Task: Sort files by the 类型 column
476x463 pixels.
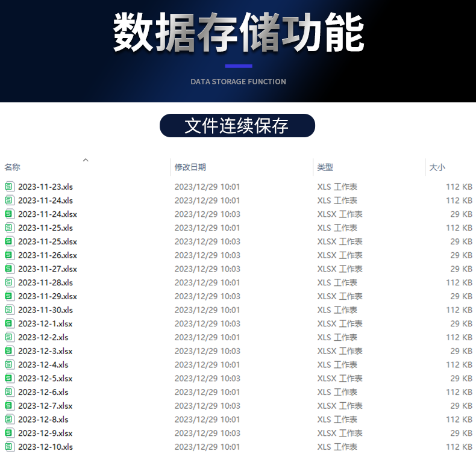Action: point(325,167)
